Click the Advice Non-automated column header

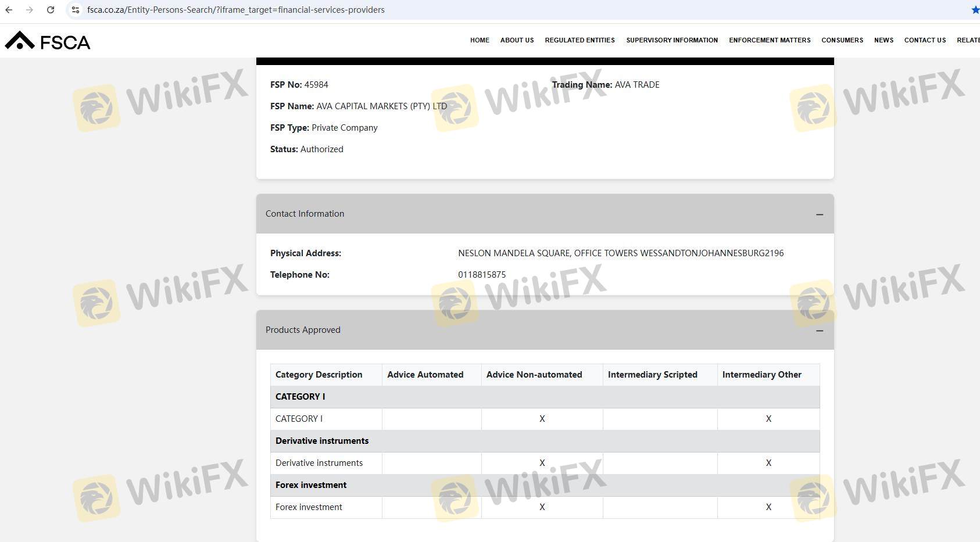point(534,375)
